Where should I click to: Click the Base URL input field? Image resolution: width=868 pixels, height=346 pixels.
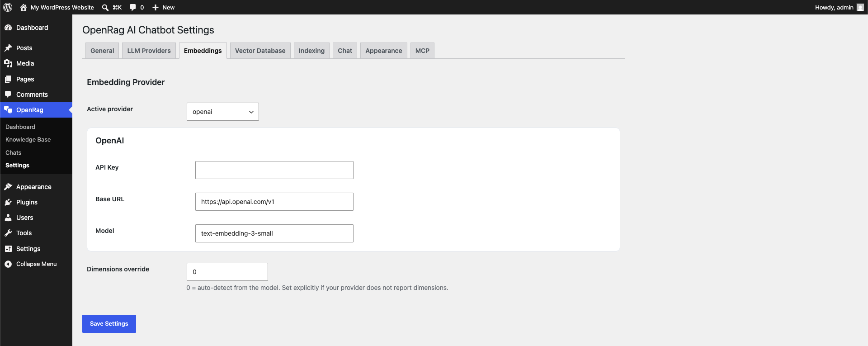pyautogui.click(x=274, y=202)
